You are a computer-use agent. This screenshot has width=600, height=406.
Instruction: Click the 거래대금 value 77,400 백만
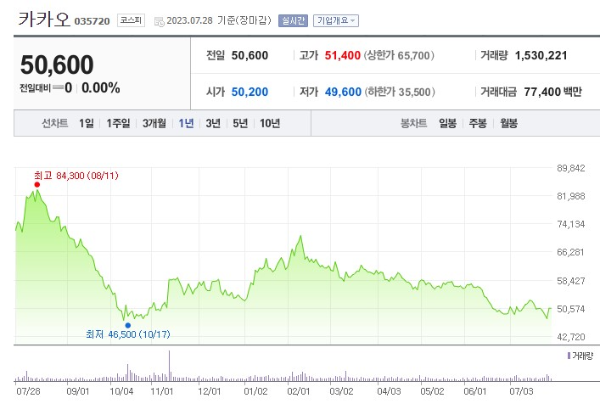coord(553,92)
